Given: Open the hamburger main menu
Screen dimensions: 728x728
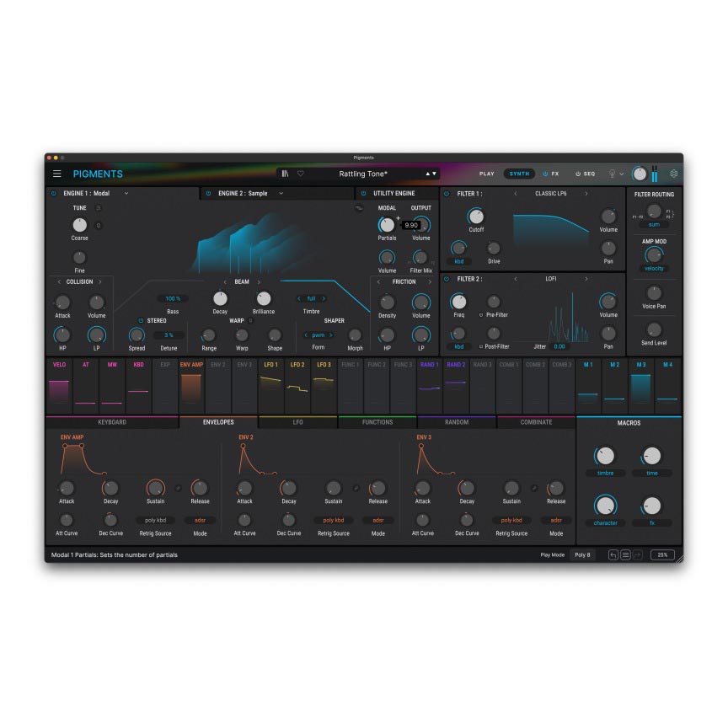Looking at the screenshot, I should [x=56, y=174].
